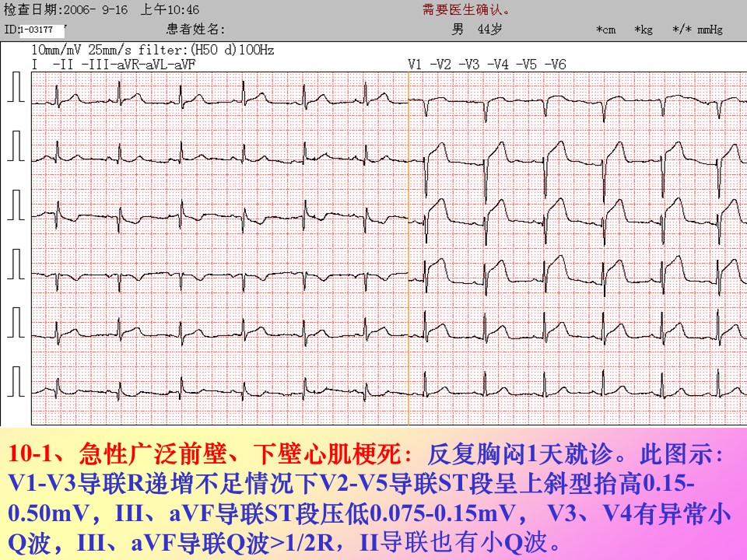747x560 pixels.
Task: Click the paper speed text 25mm/s
Action: (110, 50)
